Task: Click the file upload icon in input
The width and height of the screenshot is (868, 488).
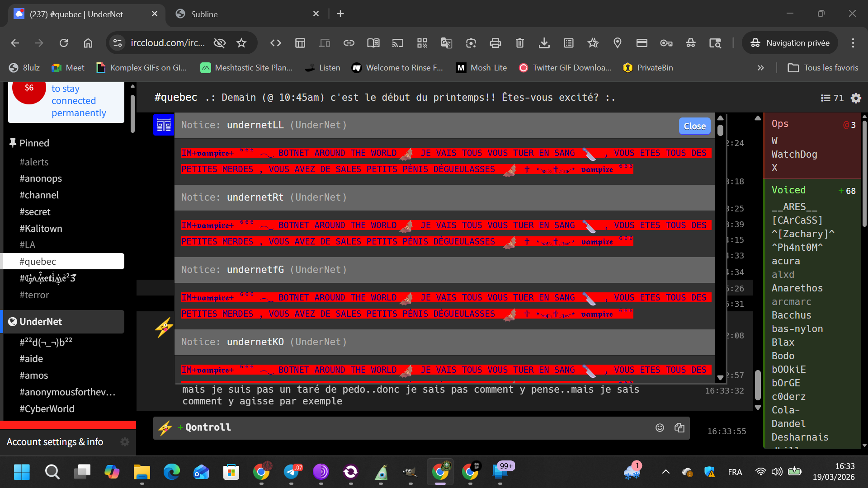Action: coord(679,427)
